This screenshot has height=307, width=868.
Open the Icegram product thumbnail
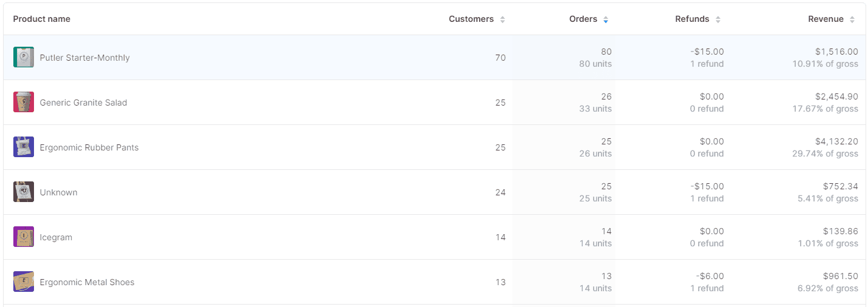point(24,237)
